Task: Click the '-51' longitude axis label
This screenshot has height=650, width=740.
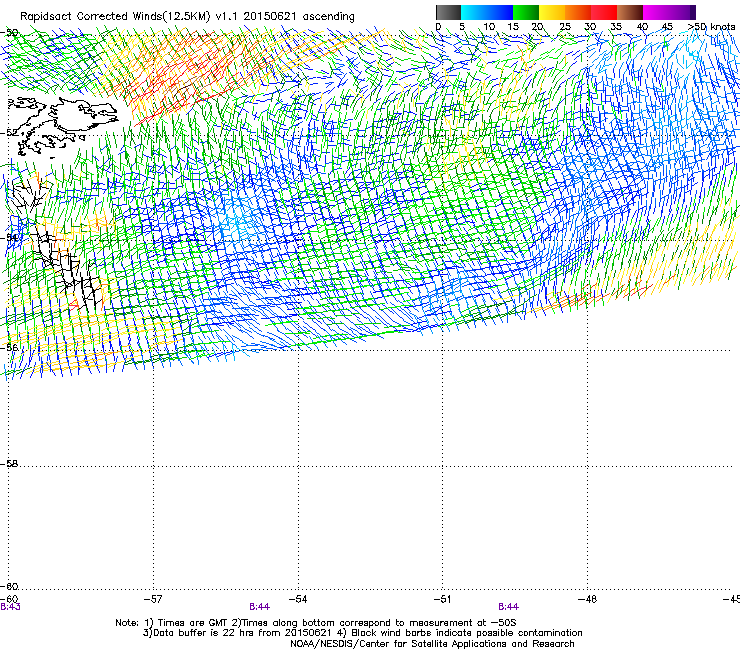Action: tap(442, 599)
